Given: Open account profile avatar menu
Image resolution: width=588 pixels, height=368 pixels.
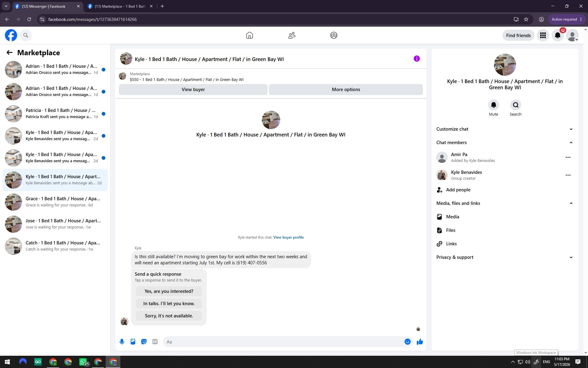Looking at the screenshot, I should [x=572, y=35].
